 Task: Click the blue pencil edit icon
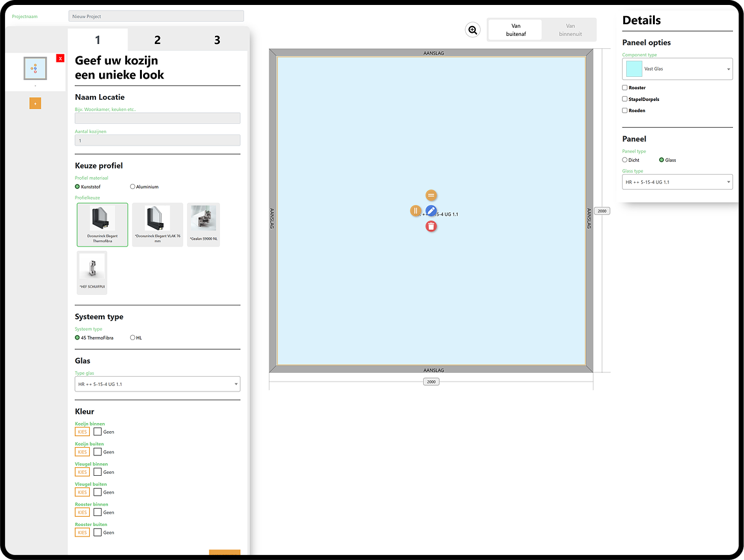coord(431,211)
